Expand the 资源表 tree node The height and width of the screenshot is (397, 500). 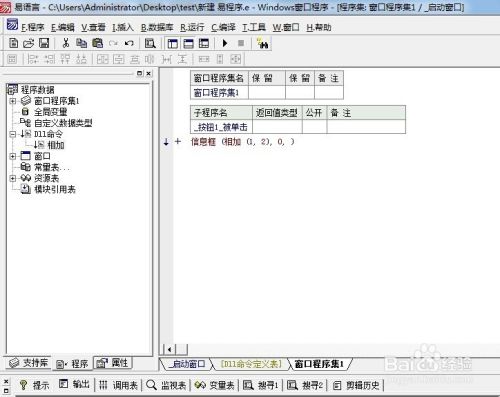(13, 178)
